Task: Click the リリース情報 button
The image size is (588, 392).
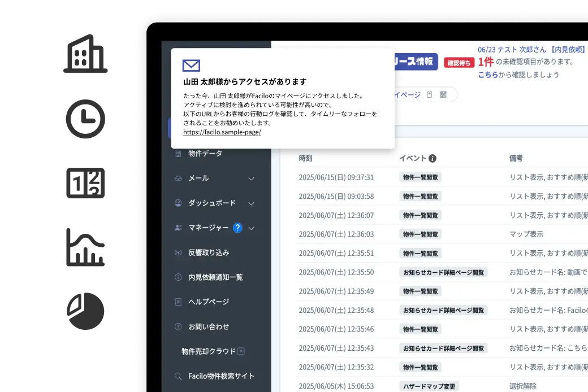Action: [x=416, y=62]
